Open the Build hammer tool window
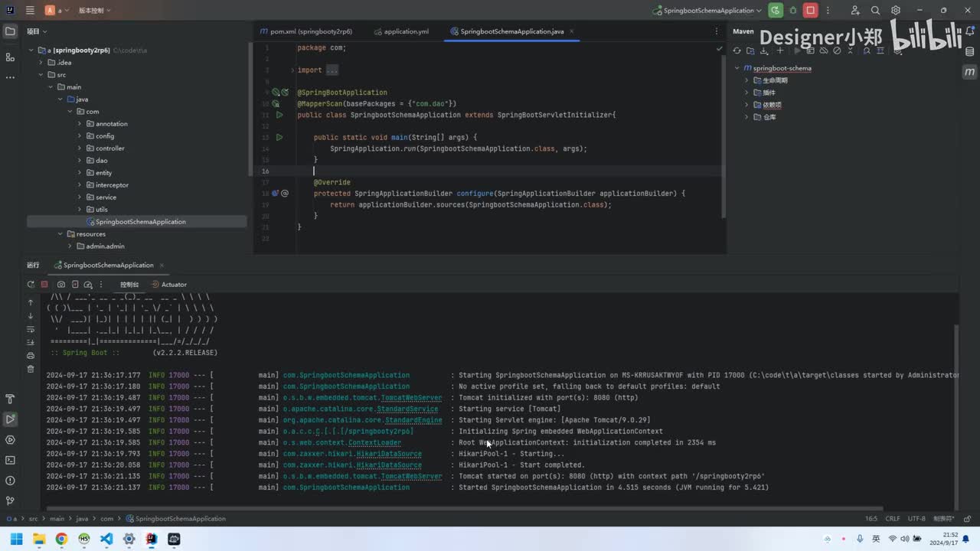 click(10, 399)
